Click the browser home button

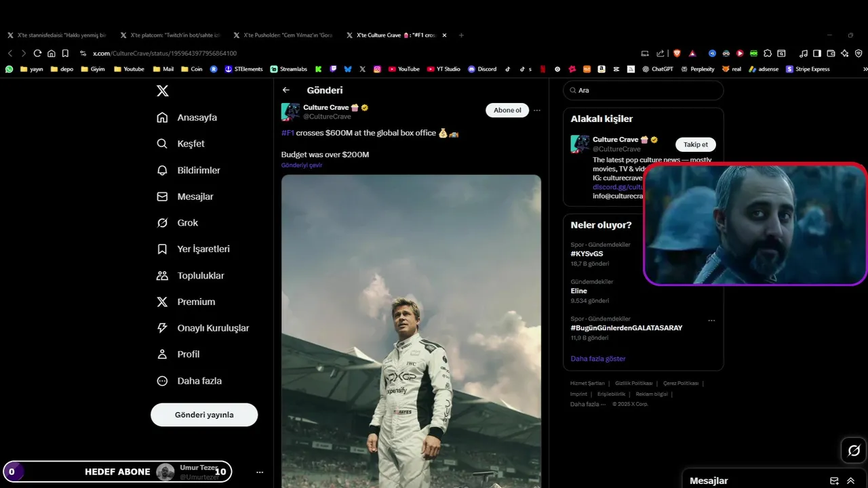(x=51, y=53)
